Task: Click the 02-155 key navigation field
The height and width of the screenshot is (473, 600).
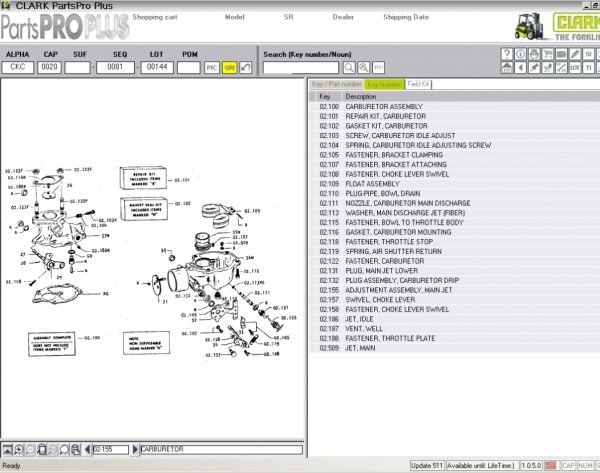Action: (111, 449)
